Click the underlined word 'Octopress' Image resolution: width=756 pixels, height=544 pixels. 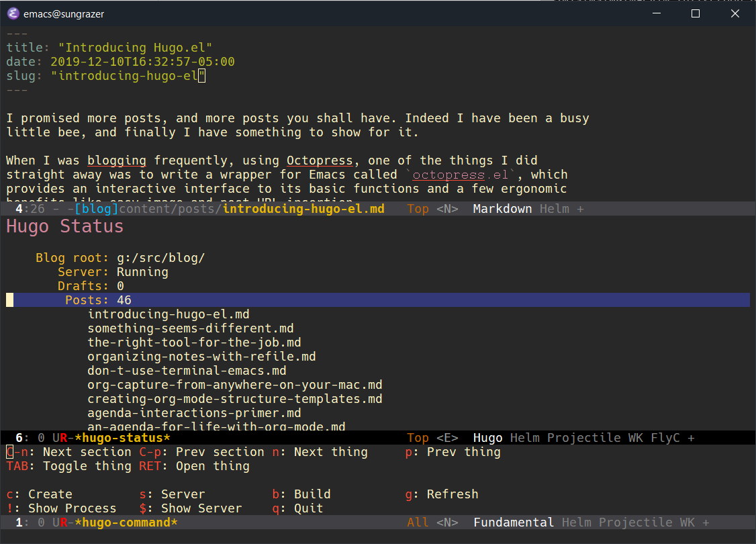pos(320,161)
